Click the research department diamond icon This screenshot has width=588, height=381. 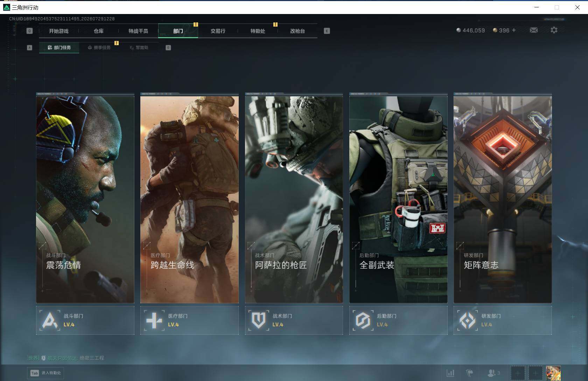tap(467, 320)
